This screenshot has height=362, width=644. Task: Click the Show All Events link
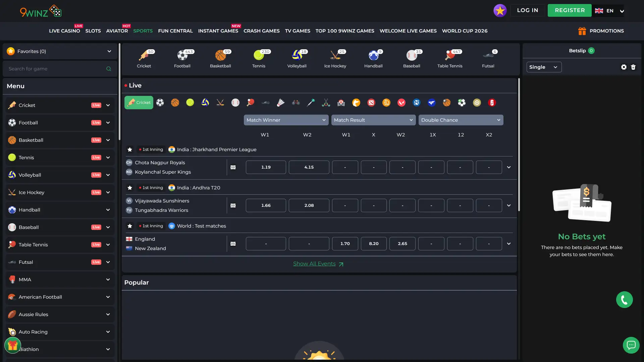[x=318, y=264]
